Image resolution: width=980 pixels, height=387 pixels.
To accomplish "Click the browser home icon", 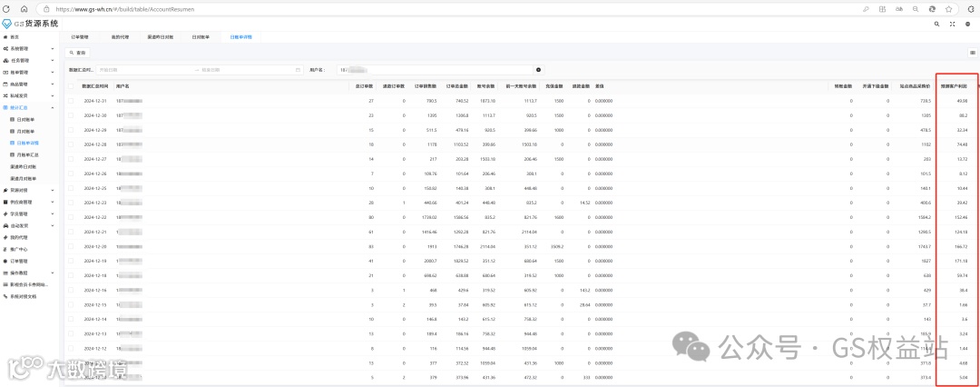I will pos(24,9).
